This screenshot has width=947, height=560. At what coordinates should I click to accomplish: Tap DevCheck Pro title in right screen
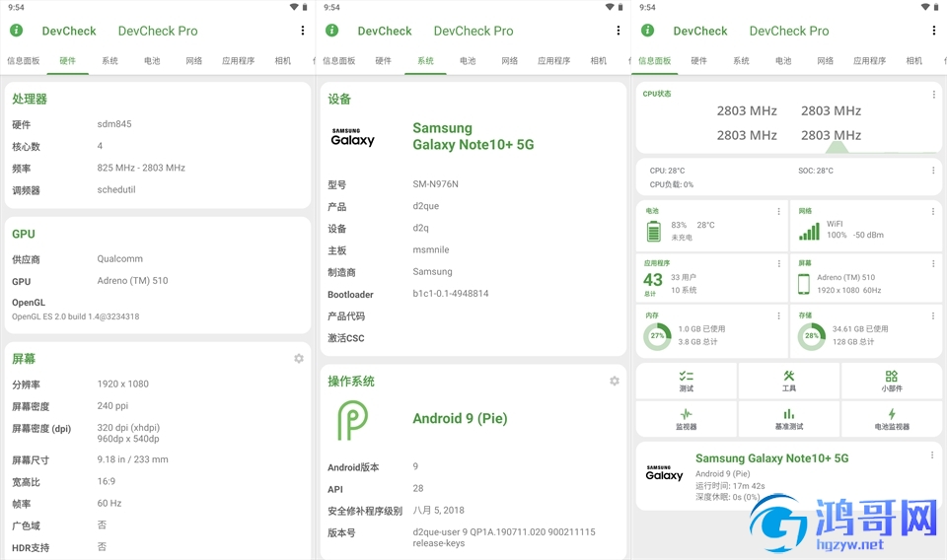[x=789, y=31]
